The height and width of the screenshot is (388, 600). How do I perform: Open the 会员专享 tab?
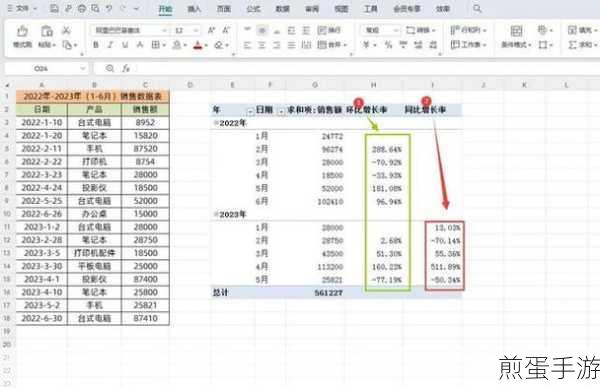click(x=406, y=8)
